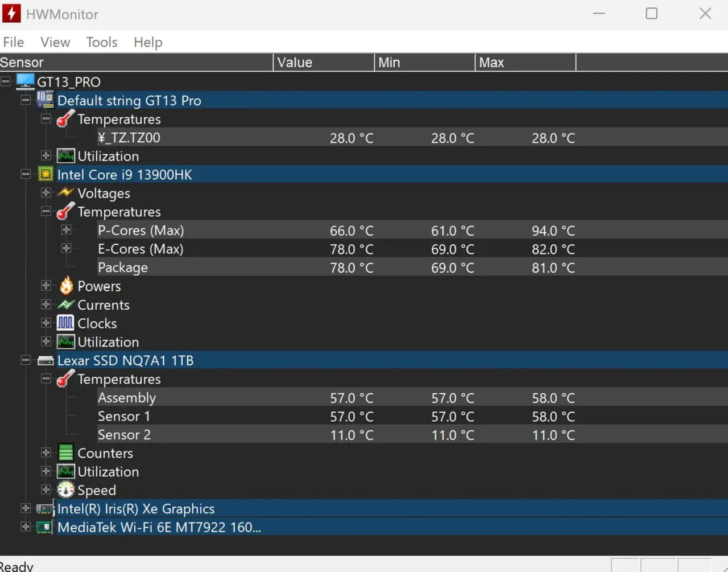Image resolution: width=728 pixels, height=572 pixels.
Task: Expand the Intel Iris Xe Graphics node
Action: coord(26,508)
